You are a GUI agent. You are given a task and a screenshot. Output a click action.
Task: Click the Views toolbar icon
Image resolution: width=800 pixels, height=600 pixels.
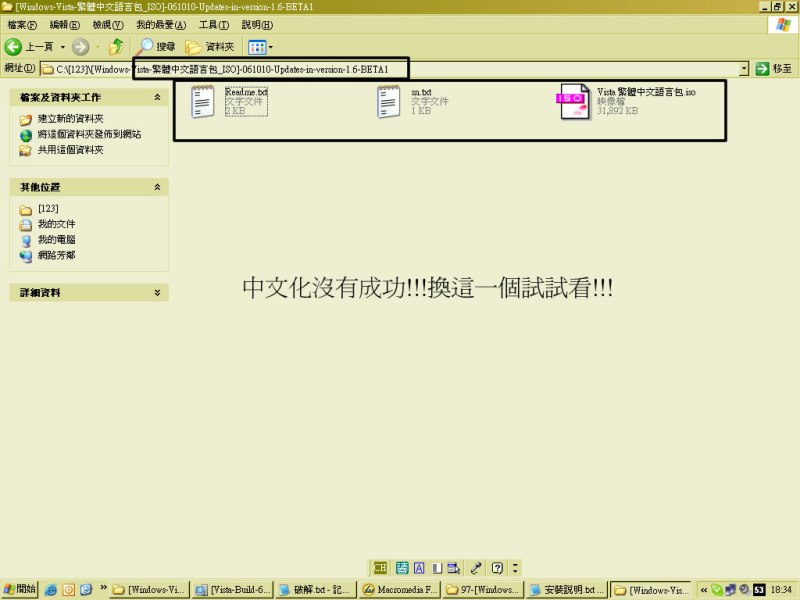point(256,47)
